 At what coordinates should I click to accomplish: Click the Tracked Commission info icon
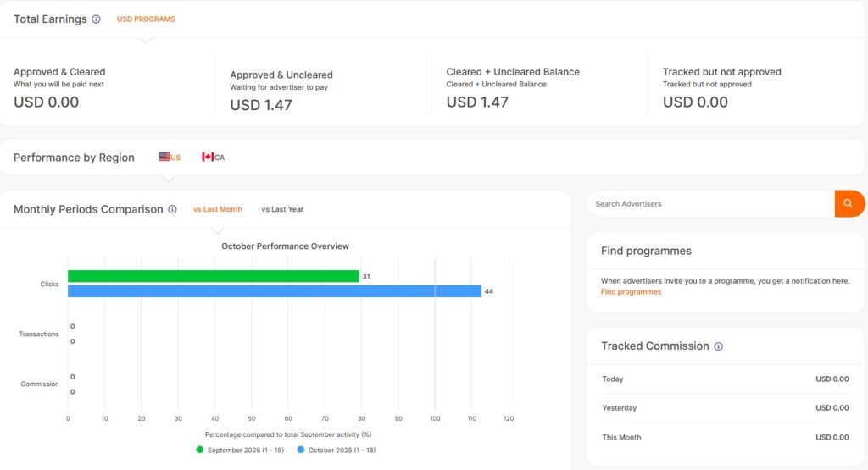click(x=719, y=346)
